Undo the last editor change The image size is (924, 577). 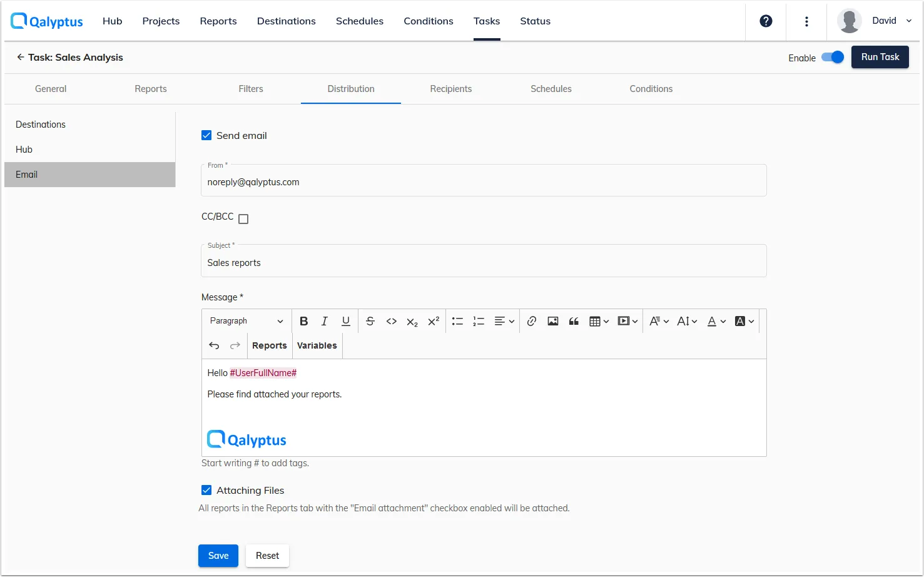pyautogui.click(x=214, y=345)
